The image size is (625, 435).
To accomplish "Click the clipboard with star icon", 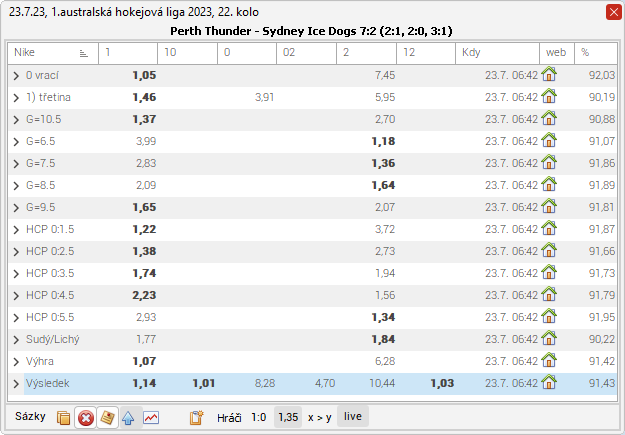I will (196, 417).
